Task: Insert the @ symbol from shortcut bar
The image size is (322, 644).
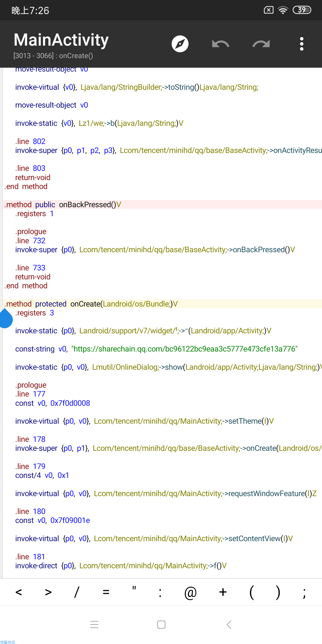Action: tap(191, 592)
